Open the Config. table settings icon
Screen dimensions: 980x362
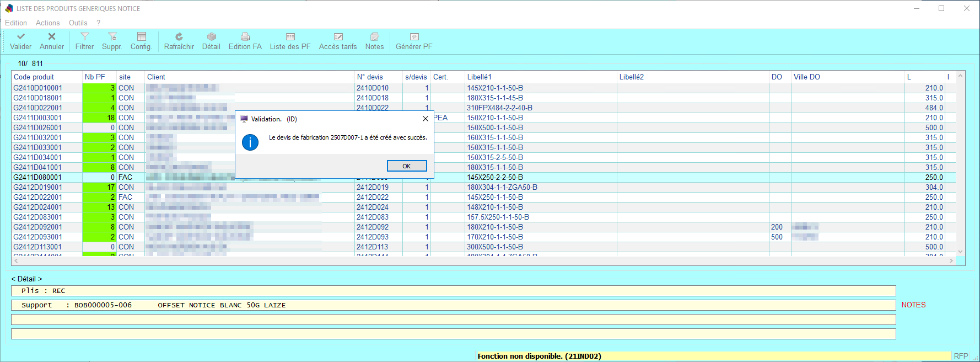pos(142,36)
